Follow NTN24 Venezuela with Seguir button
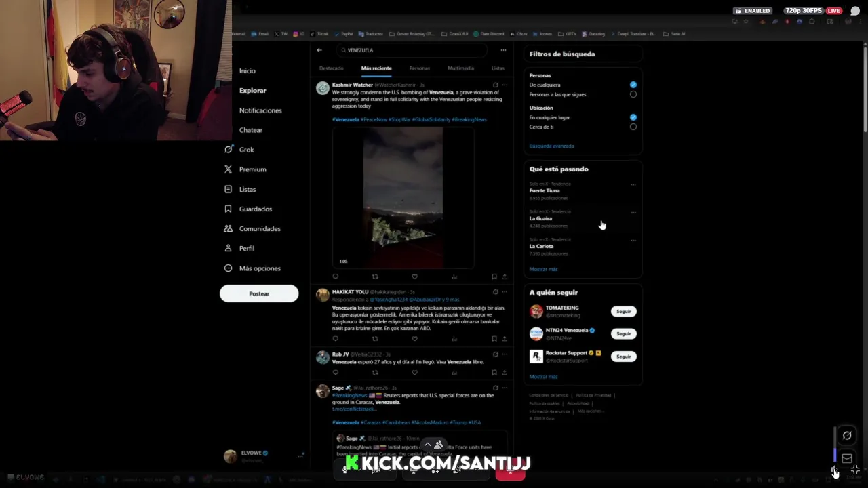 pyautogui.click(x=623, y=333)
